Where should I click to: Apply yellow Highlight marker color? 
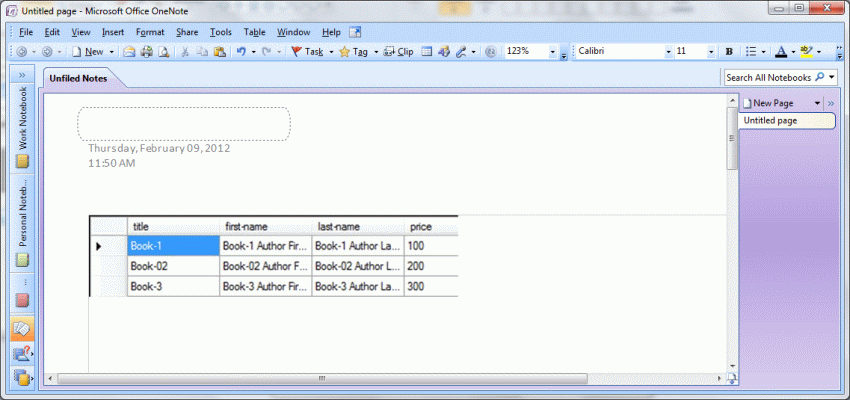pyautogui.click(x=806, y=51)
